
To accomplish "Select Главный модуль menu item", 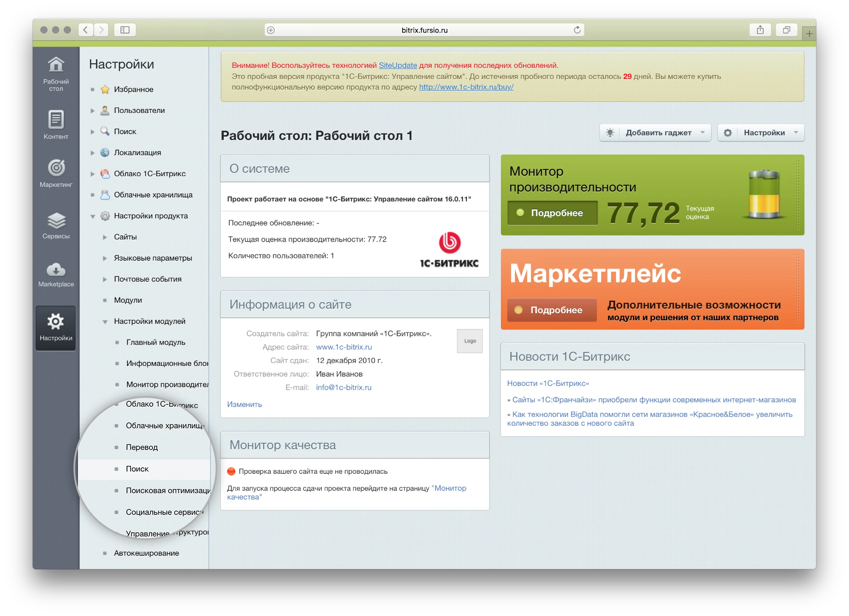I will (x=155, y=343).
